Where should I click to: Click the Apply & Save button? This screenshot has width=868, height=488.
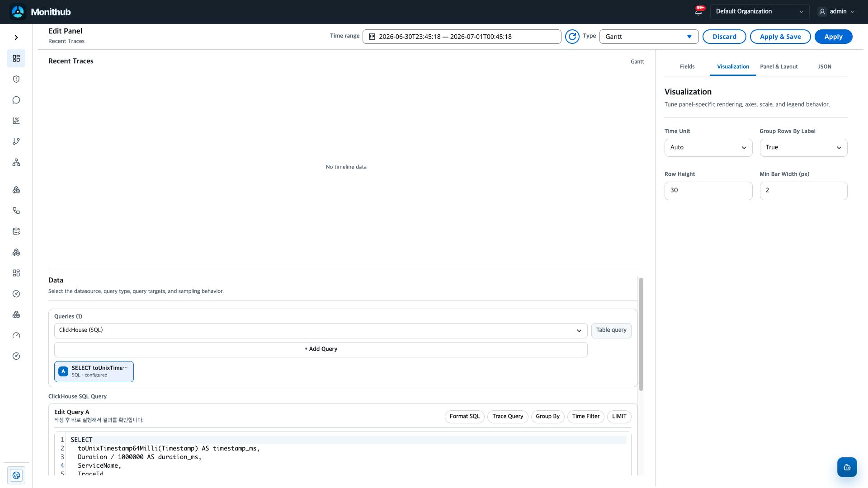tap(780, 37)
